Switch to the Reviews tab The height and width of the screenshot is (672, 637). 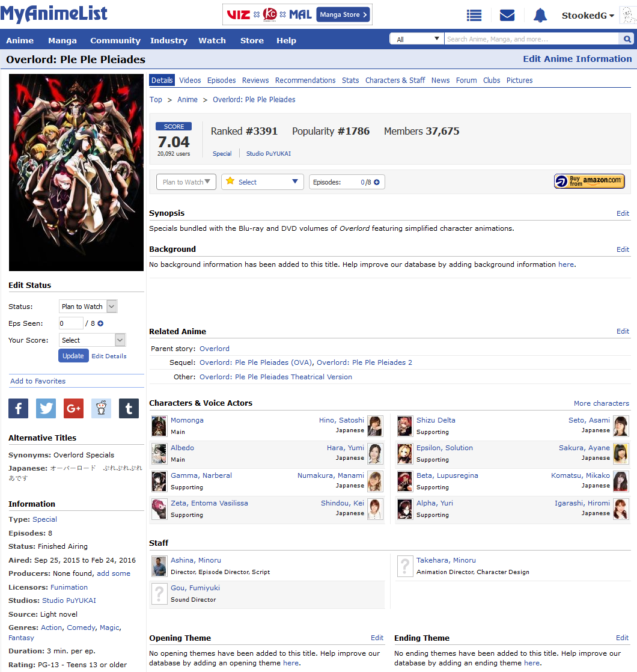255,80
